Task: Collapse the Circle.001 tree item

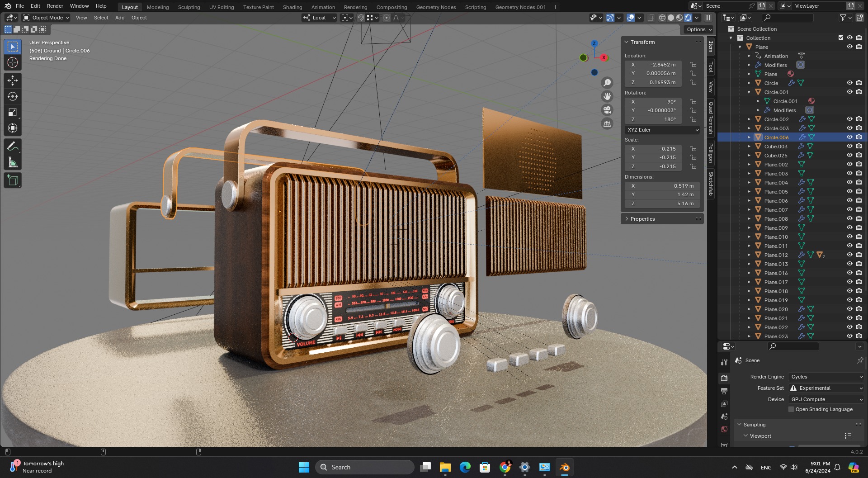Action: 749,92
